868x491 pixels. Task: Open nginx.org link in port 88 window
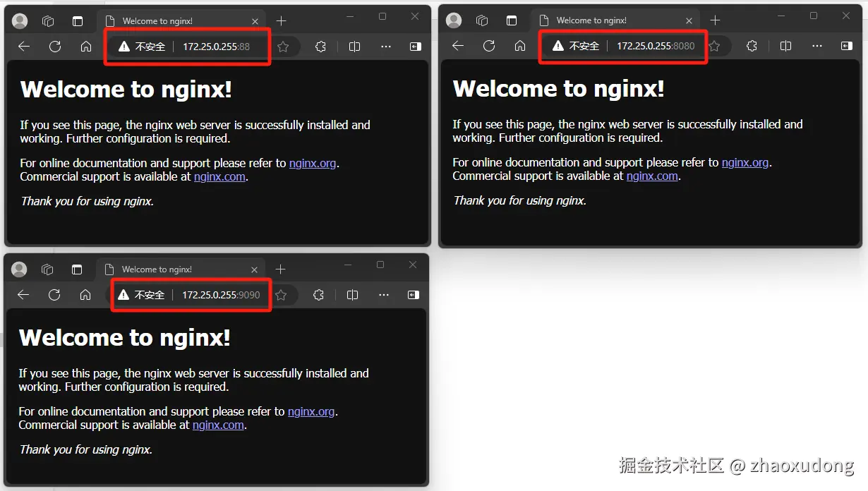click(x=313, y=163)
